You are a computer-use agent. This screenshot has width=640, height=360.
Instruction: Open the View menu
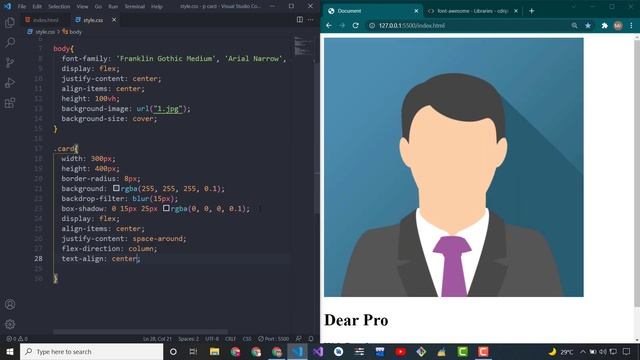[x=82, y=7]
